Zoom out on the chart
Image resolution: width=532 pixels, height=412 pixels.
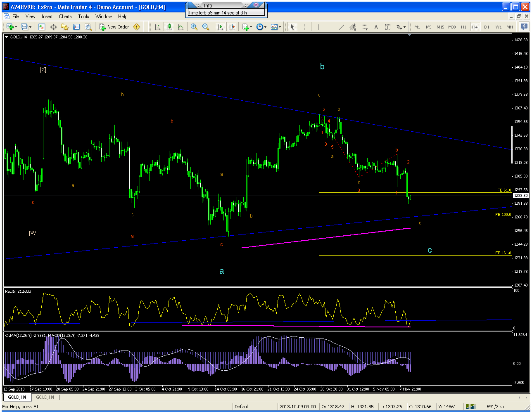(205, 27)
